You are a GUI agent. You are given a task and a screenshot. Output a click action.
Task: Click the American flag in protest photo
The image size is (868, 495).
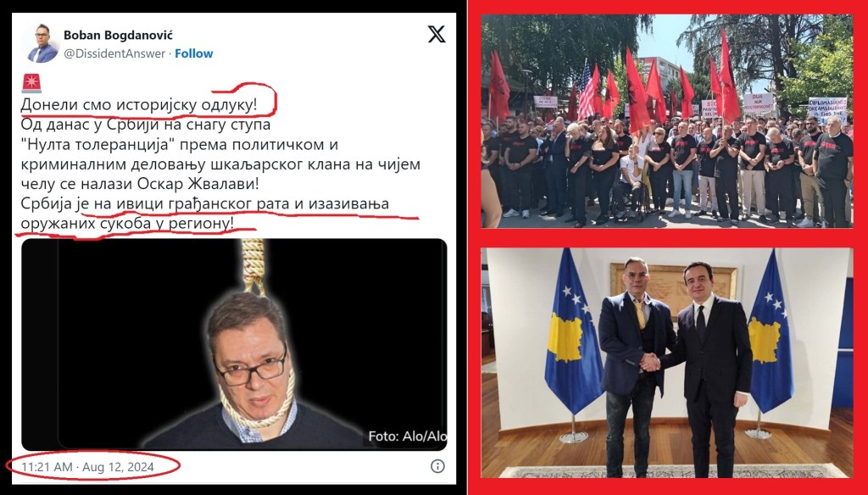pos(586,92)
